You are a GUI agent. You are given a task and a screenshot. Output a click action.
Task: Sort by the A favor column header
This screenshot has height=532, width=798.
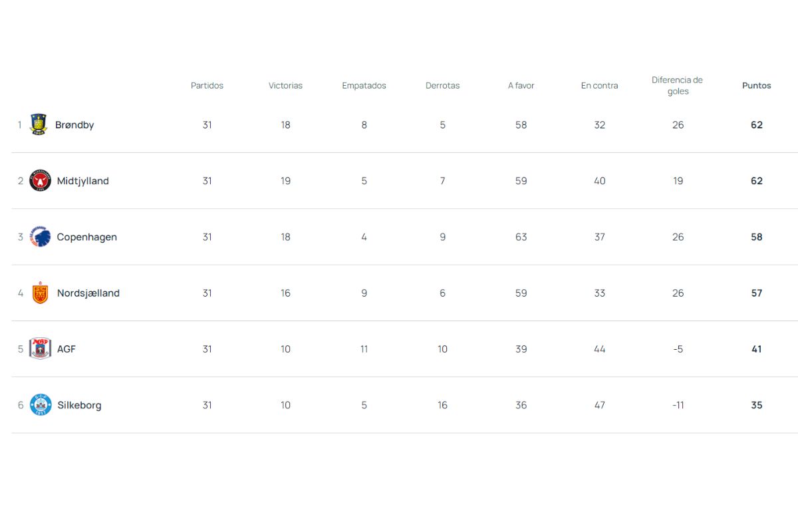521,86
